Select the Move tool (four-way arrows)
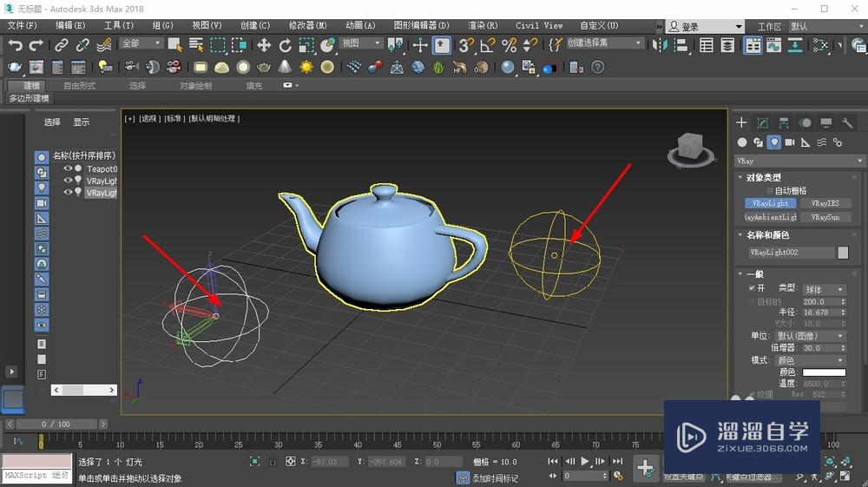868x487 pixels. 264,45
